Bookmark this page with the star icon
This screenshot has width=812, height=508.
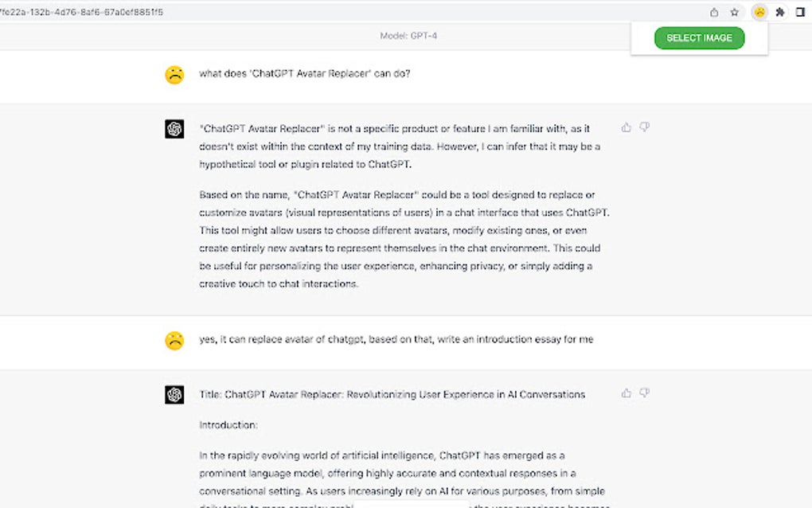tap(735, 12)
